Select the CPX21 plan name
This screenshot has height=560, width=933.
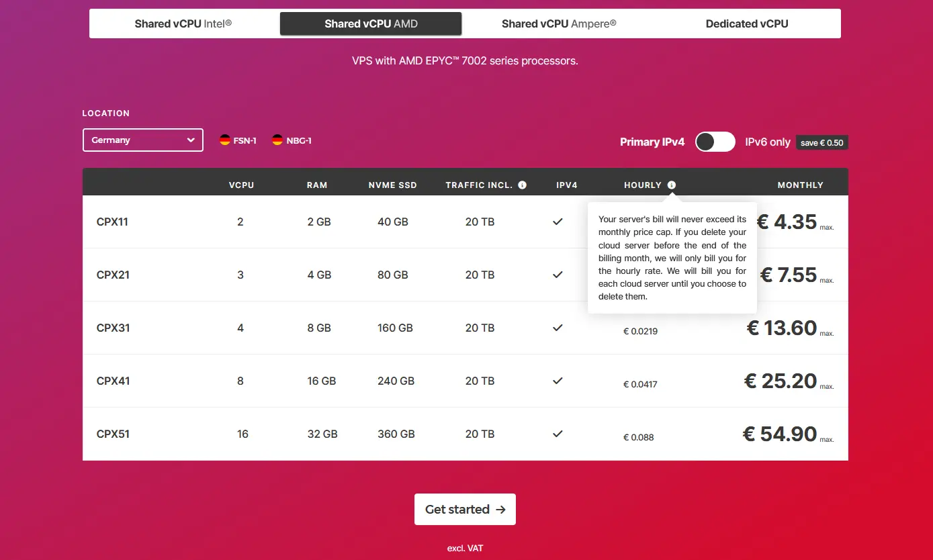pos(113,275)
